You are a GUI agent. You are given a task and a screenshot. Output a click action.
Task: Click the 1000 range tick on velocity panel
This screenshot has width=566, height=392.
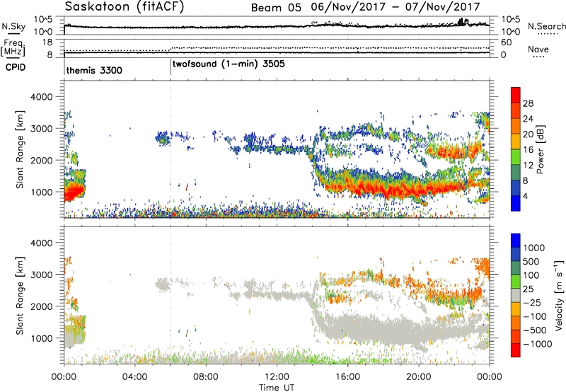click(x=42, y=338)
